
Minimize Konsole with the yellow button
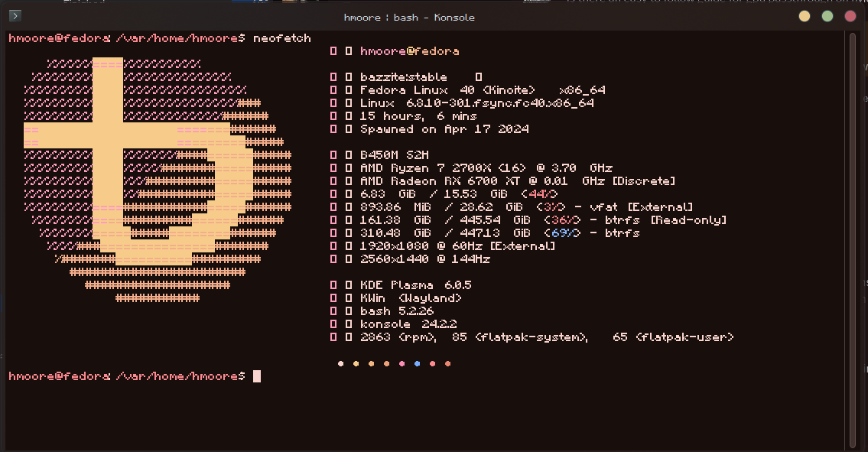click(805, 16)
